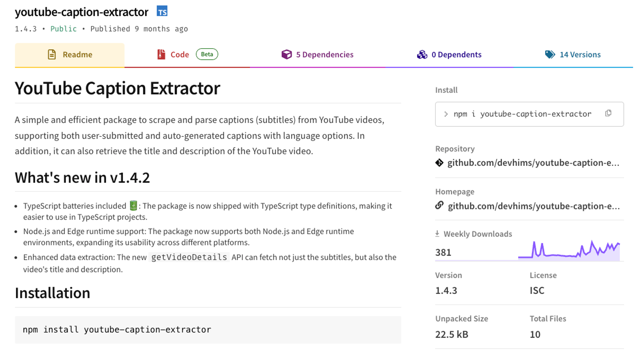The height and width of the screenshot is (351, 644).
Task: Click the Versions tags icon
Action: tap(550, 54)
